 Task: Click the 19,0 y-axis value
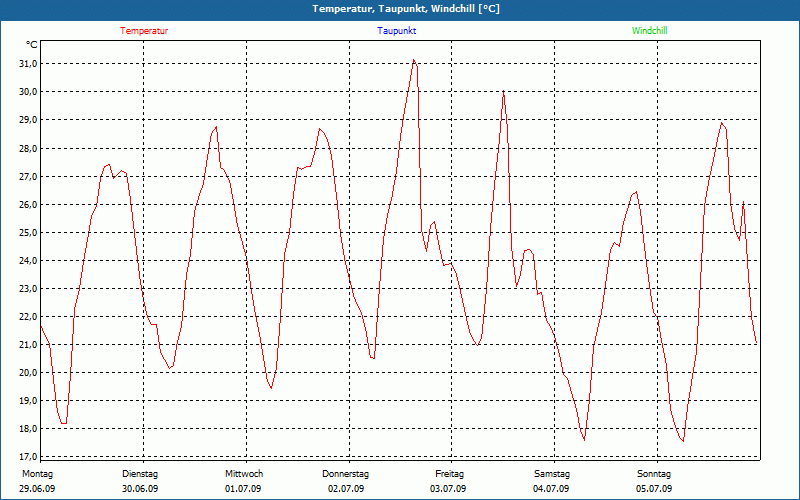click(27, 401)
